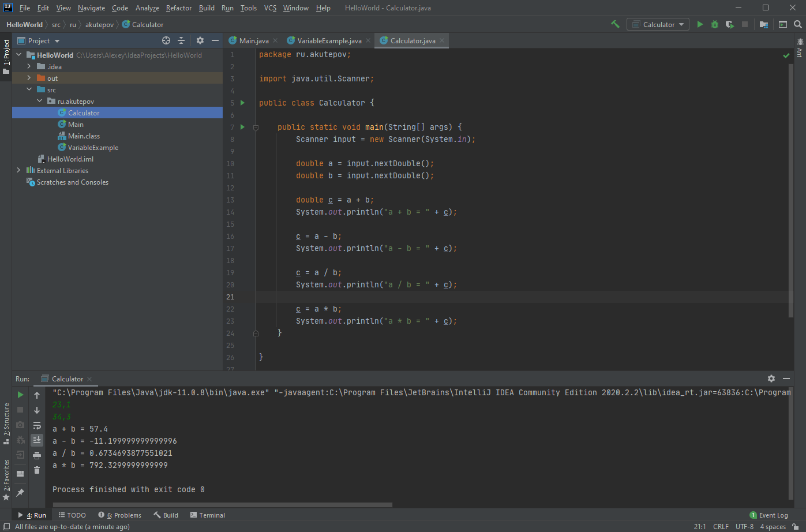This screenshot has height=532, width=806.
Task: Click the UTF-8 encoding in status bar
Action: click(x=744, y=526)
